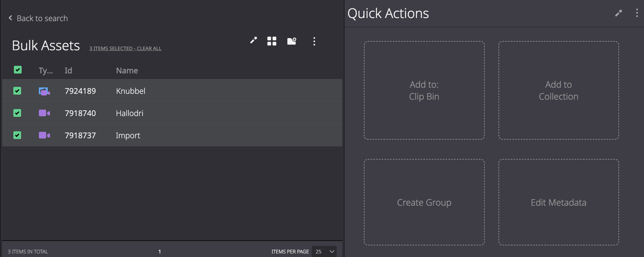Image resolution: width=644 pixels, height=257 pixels.
Task: Click the back chevron icon
Action: tap(11, 18)
